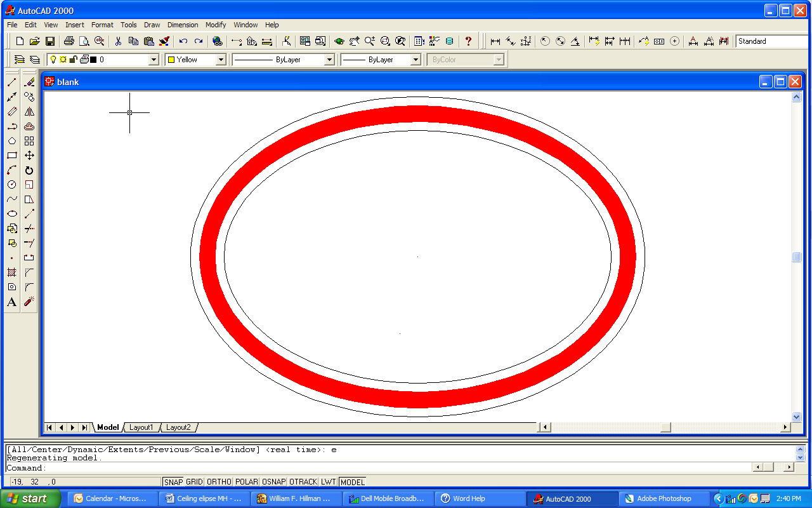Screen dimensions: 812x508
Task: Click the Windows start button
Action: click(x=31, y=498)
